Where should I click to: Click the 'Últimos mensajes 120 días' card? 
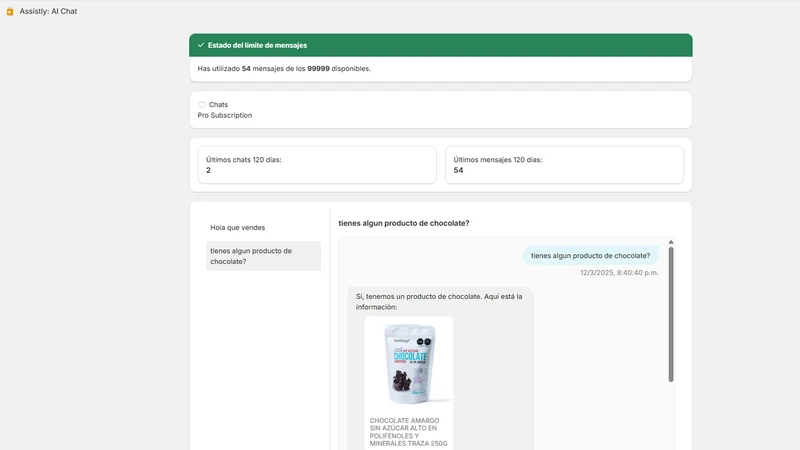pos(564,165)
